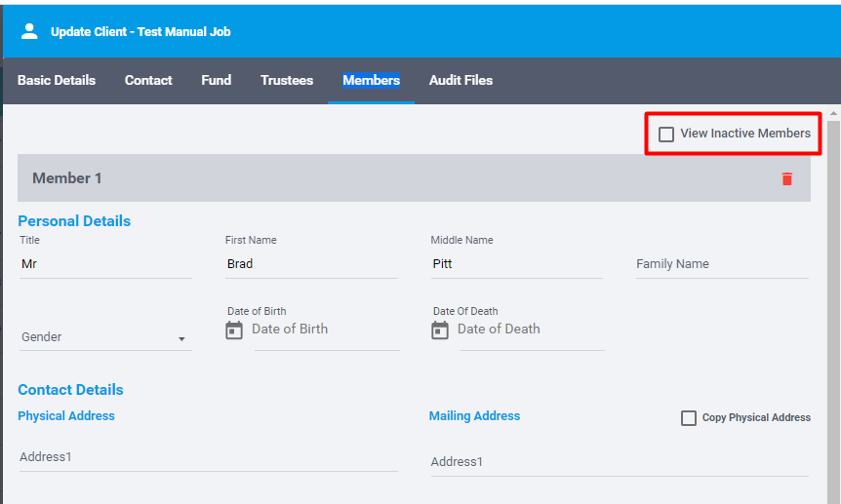The width and height of the screenshot is (841, 504).
Task: Edit First Name field showing Brad
Action: click(x=311, y=264)
